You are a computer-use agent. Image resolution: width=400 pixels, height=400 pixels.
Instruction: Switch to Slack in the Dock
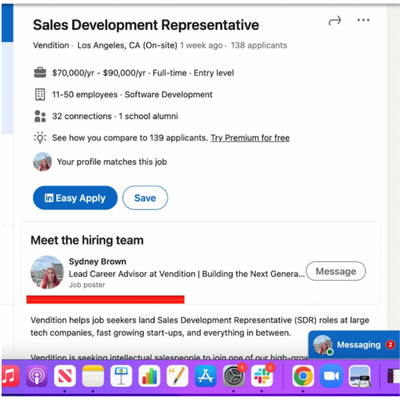pyautogui.click(x=262, y=376)
